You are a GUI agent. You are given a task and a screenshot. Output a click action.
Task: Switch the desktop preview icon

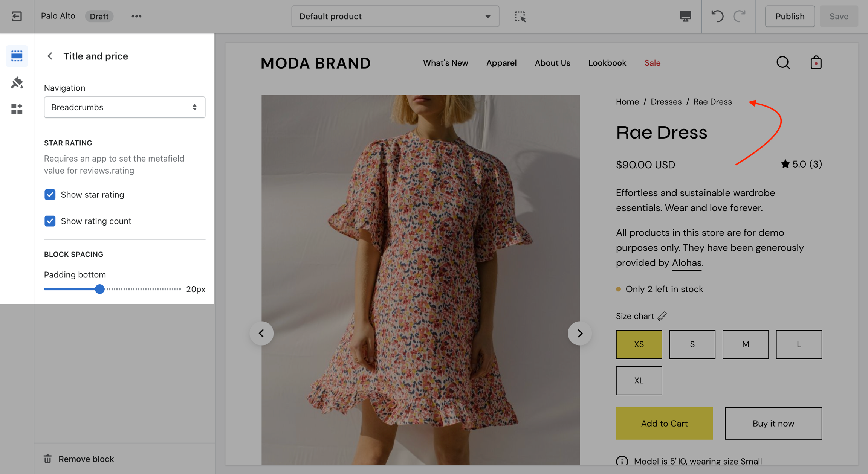(685, 16)
